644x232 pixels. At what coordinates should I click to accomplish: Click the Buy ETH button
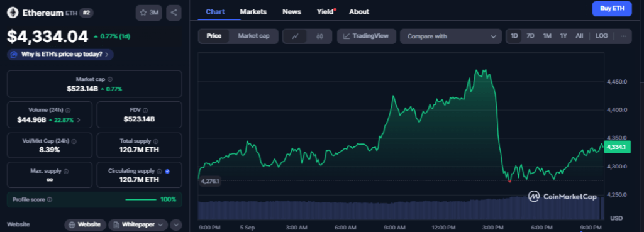[611, 9]
